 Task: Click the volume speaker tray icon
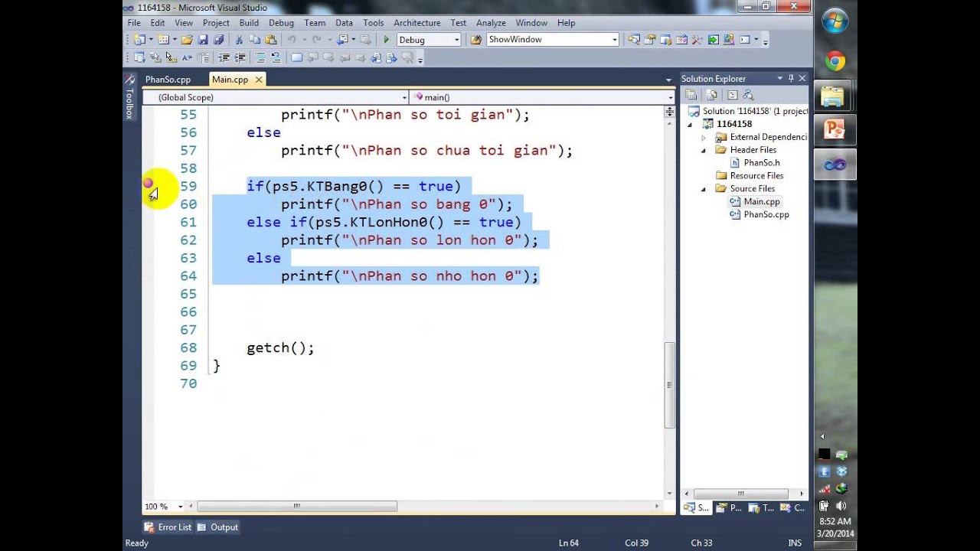coord(841,506)
